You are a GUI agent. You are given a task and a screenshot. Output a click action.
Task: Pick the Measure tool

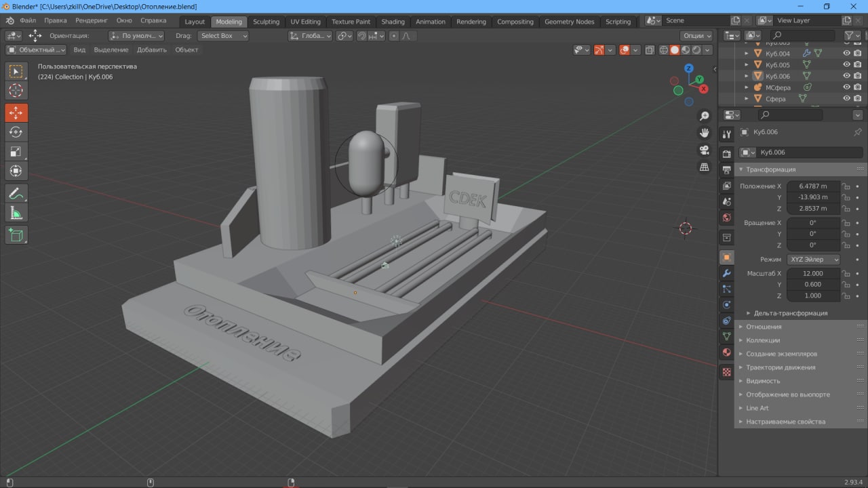point(16,213)
